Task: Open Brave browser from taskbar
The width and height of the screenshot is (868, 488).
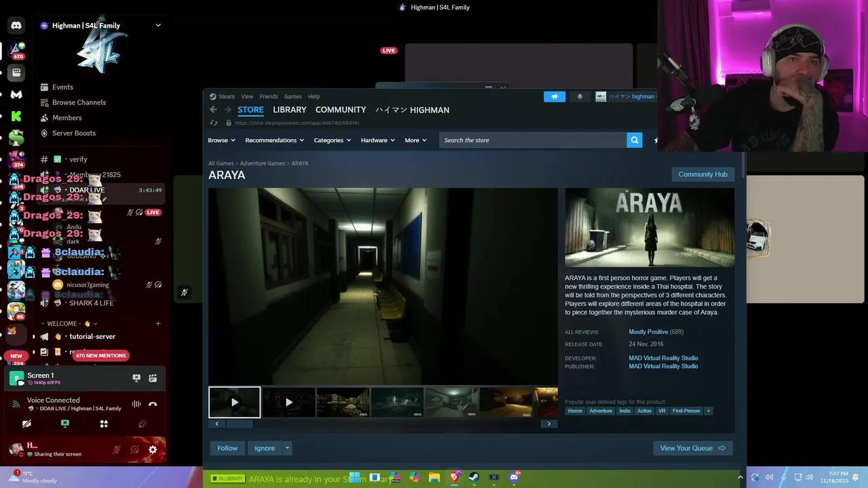Action: (x=454, y=477)
